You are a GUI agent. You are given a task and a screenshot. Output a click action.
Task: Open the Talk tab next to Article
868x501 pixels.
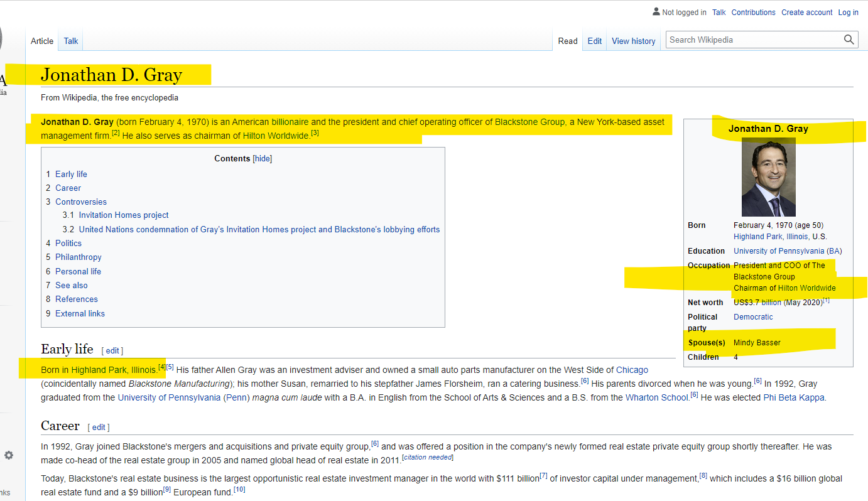71,41
